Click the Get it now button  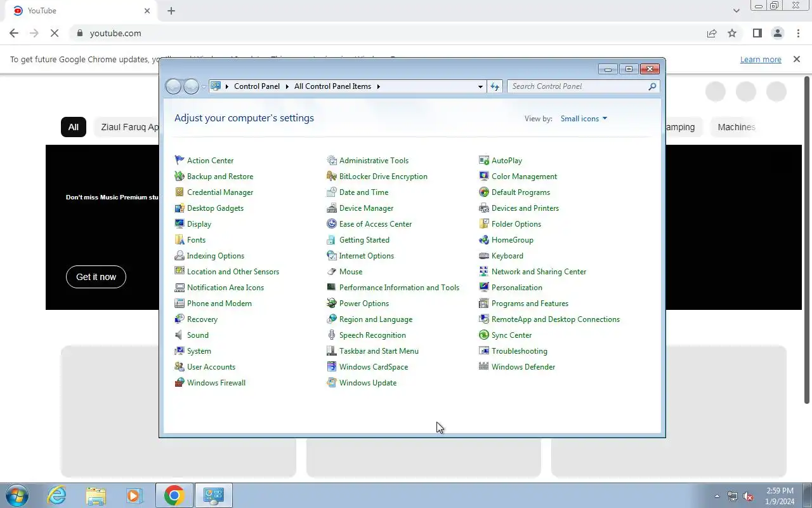point(96,277)
